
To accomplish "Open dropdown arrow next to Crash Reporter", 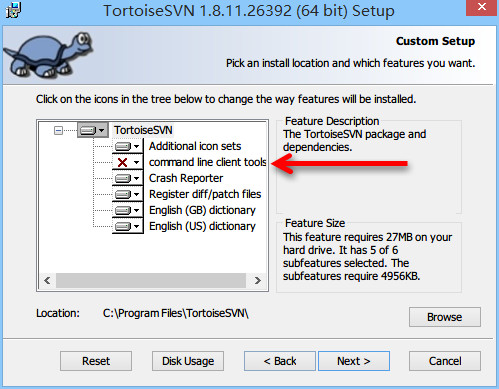I will point(136,178).
